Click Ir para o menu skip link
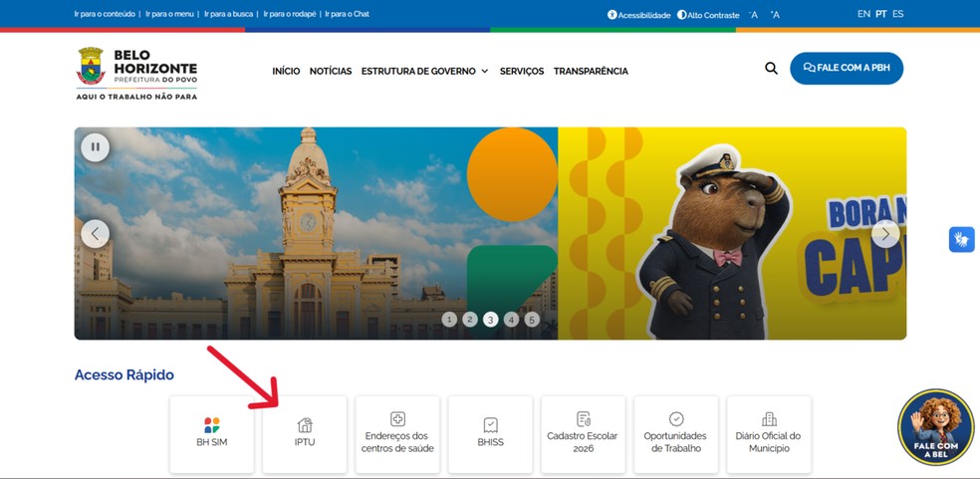Image resolution: width=980 pixels, height=479 pixels. point(170,14)
